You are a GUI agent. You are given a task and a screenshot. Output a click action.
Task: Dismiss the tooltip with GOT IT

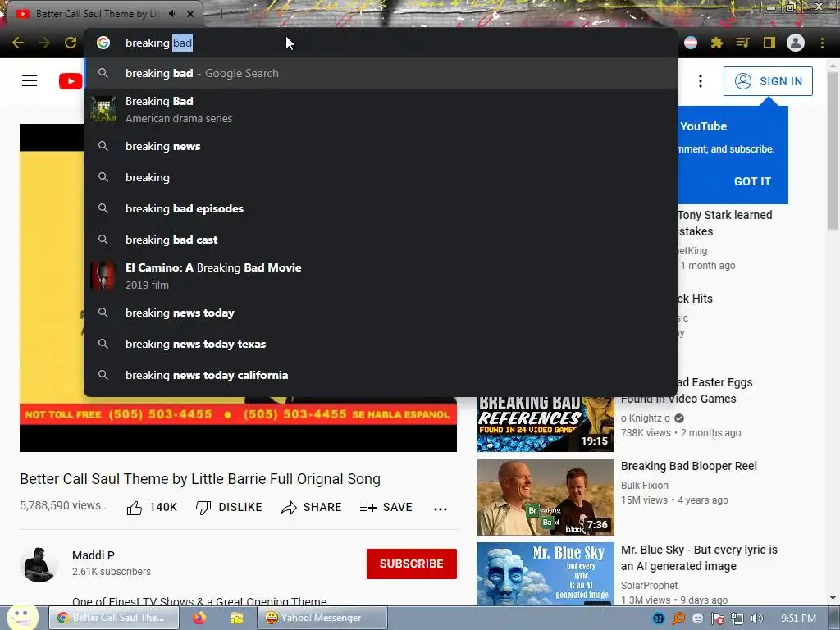752,181
